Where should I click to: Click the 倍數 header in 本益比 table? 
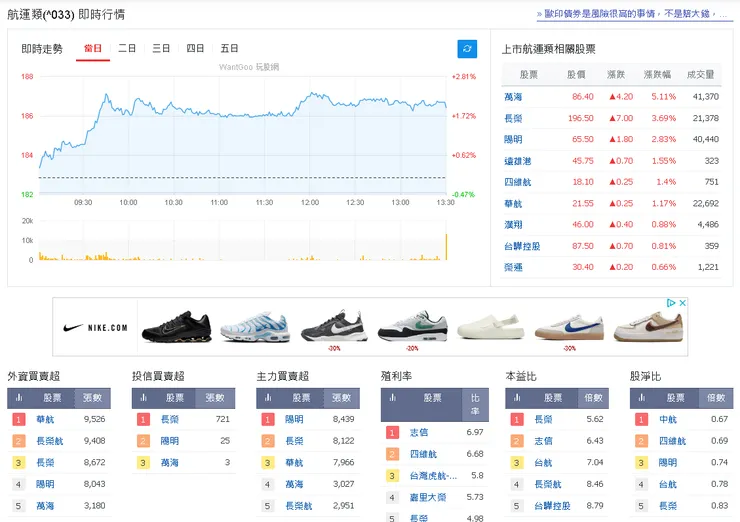tap(593, 398)
